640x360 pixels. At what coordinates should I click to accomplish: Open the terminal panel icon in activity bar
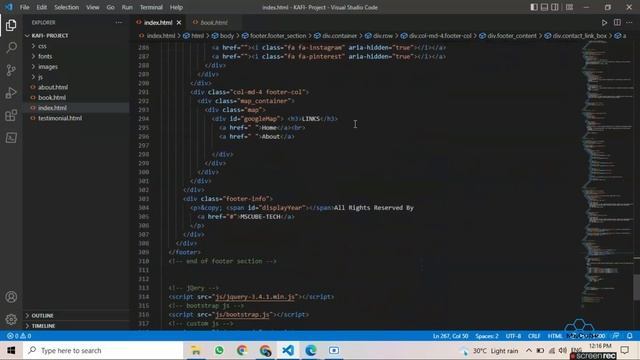[11, 138]
